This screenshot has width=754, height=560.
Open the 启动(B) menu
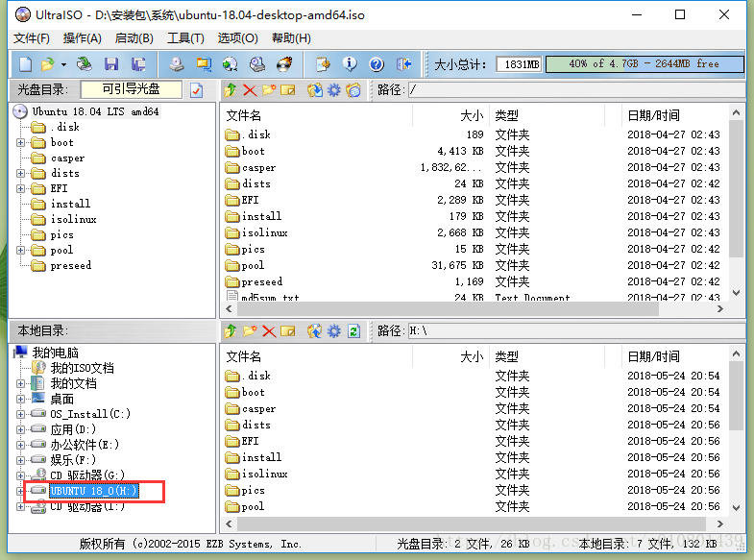[x=134, y=38]
